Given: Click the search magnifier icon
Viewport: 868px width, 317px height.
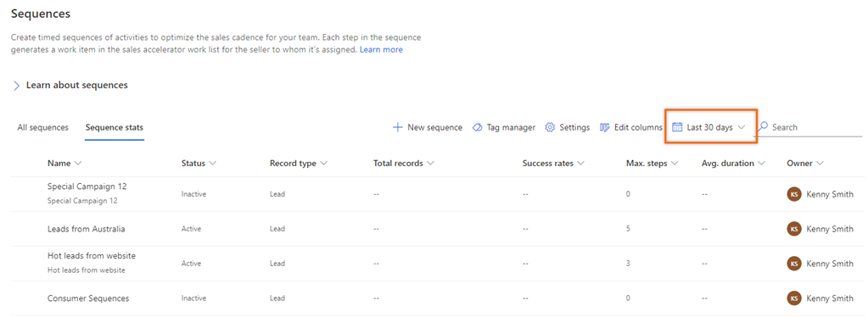Looking at the screenshot, I should pos(763,126).
